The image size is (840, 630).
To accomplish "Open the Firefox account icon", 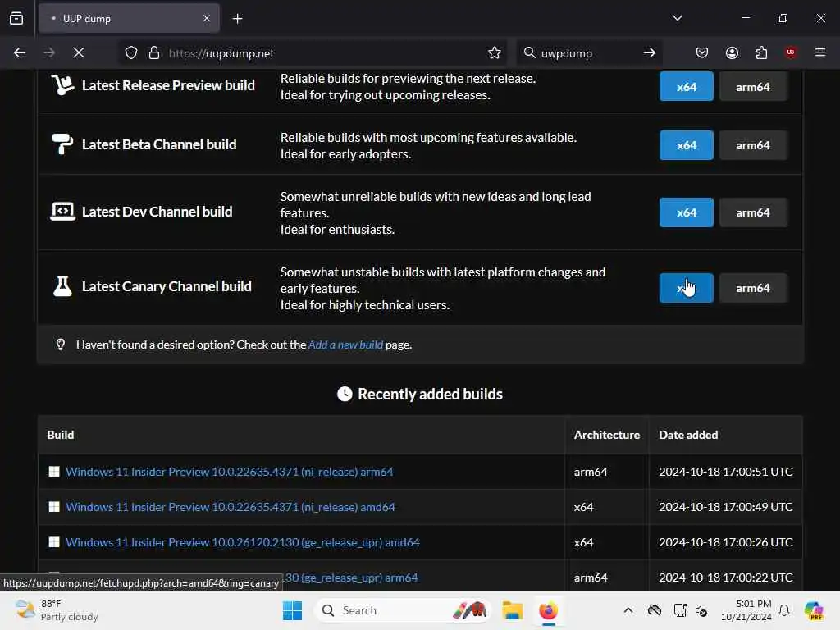I will [732, 53].
